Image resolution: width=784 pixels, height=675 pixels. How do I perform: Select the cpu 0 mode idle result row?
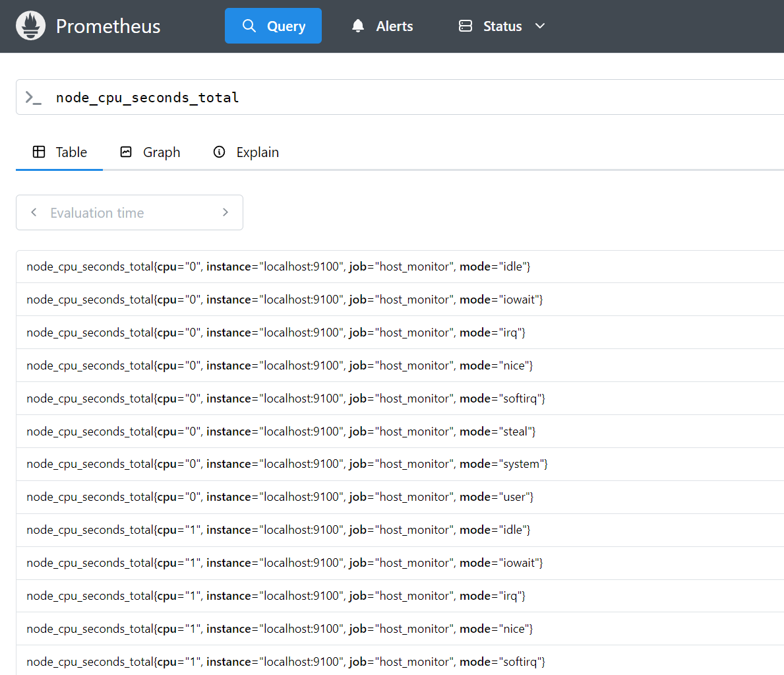coord(278,267)
